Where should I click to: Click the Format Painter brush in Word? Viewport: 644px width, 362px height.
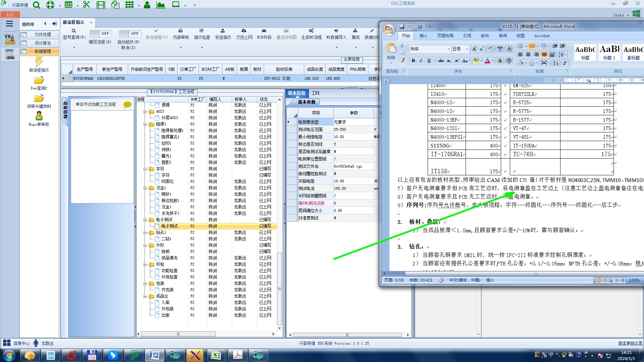(x=402, y=60)
